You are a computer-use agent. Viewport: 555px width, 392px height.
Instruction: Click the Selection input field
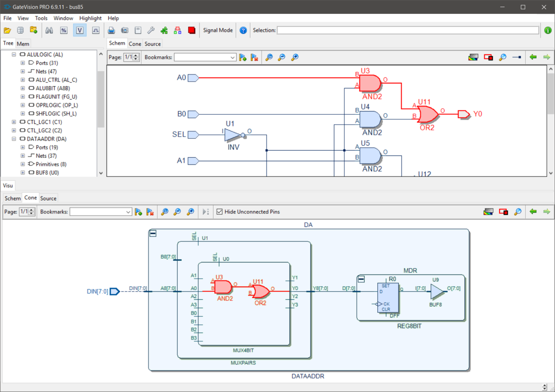point(408,30)
